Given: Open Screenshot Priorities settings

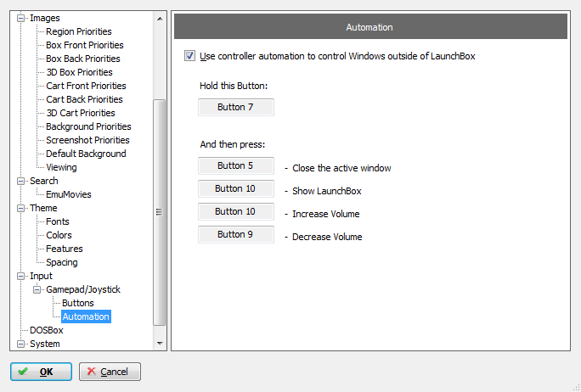Looking at the screenshot, I should click(x=87, y=140).
